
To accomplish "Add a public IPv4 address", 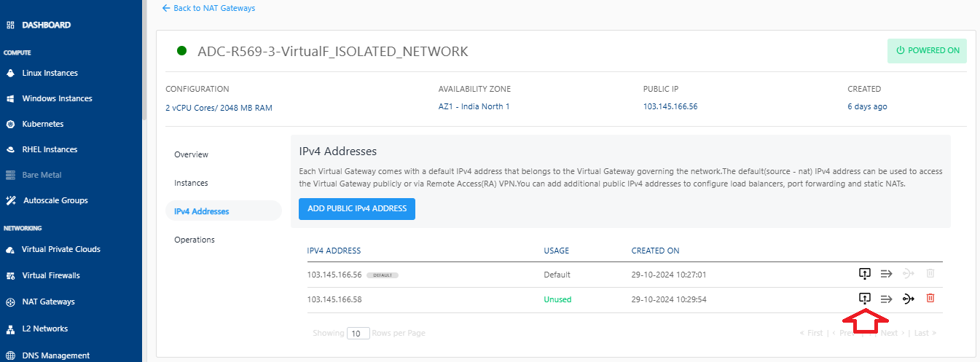I will (357, 209).
